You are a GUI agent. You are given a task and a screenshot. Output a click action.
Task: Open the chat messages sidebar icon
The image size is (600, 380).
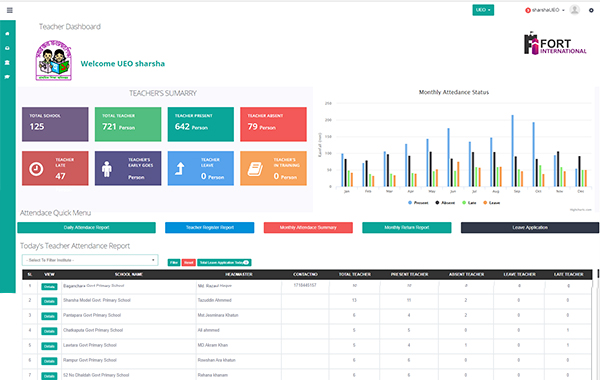[7, 77]
